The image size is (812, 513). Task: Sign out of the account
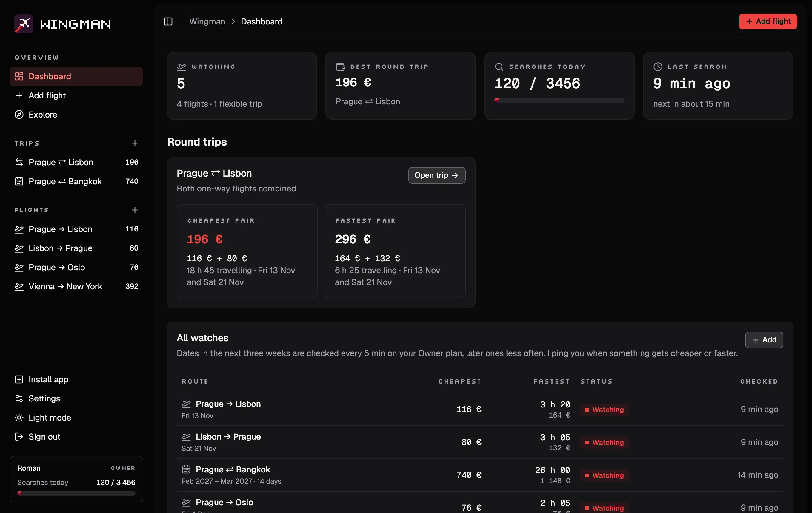[x=76, y=437]
